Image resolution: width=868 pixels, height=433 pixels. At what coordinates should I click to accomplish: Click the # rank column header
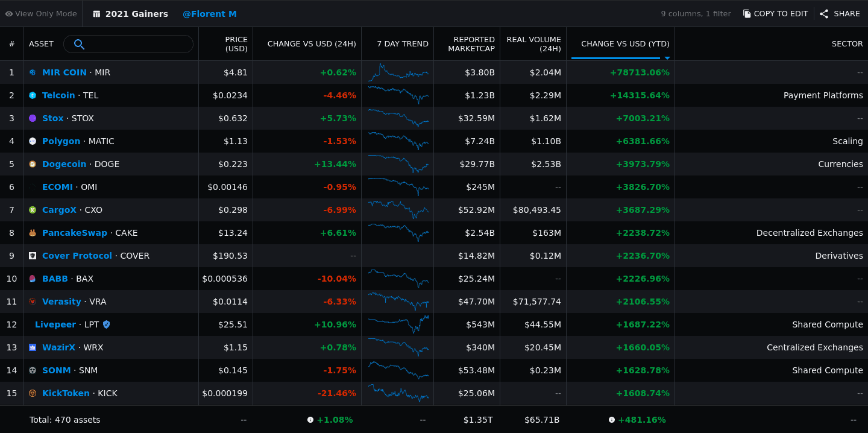coord(11,44)
